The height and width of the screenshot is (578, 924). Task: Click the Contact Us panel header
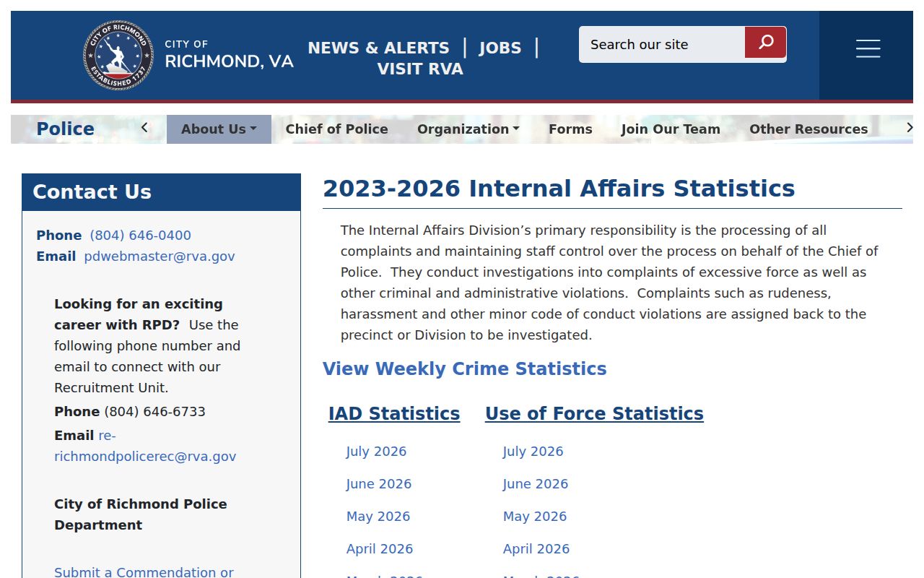[161, 192]
